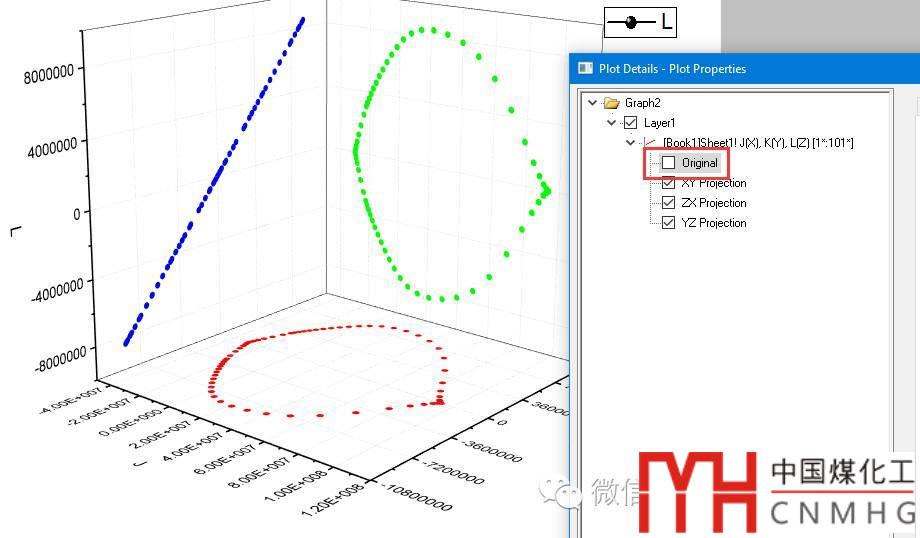Collapse the Graph2 tree node
Screen dimensions: 920x538
pos(593,103)
